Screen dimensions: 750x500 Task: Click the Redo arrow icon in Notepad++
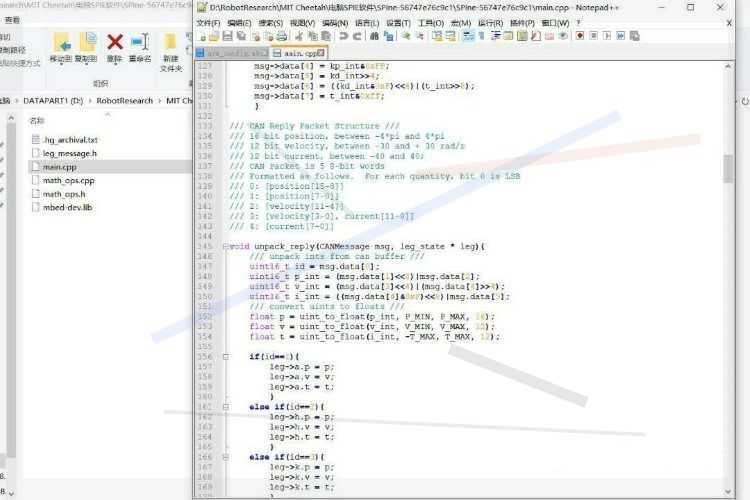[x=357, y=36]
